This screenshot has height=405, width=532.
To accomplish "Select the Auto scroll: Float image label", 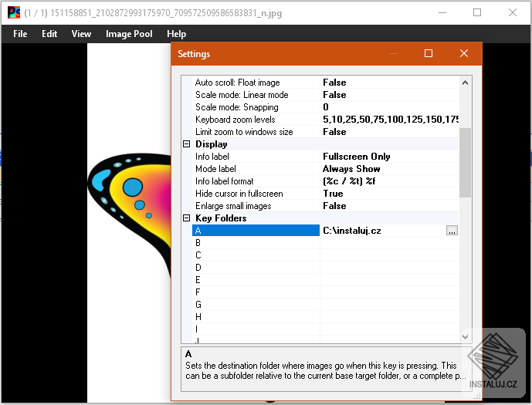I will click(238, 83).
